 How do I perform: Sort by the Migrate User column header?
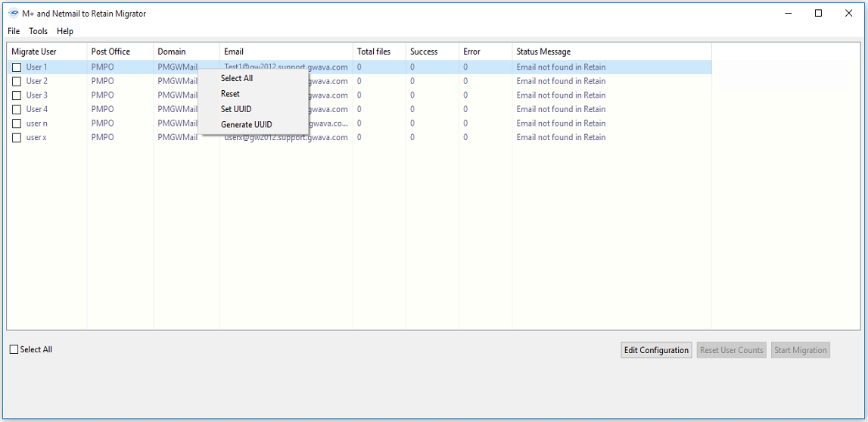[x=46, y=52]
